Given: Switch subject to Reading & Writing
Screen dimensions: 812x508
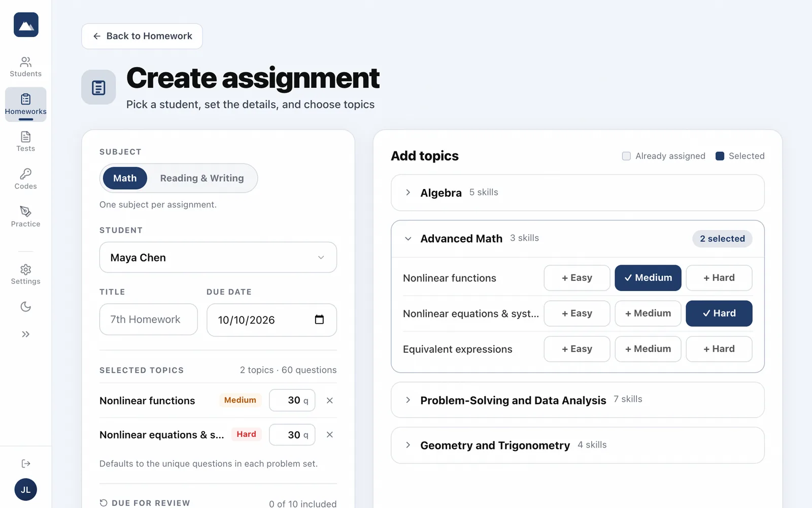Looking at the screenshot, I should 202,178.
